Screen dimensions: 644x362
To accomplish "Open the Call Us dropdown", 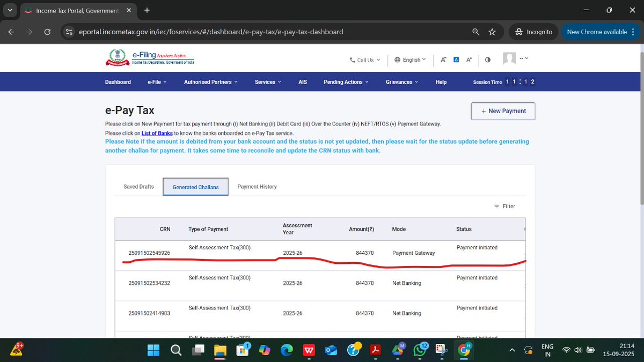I will 365,60.
